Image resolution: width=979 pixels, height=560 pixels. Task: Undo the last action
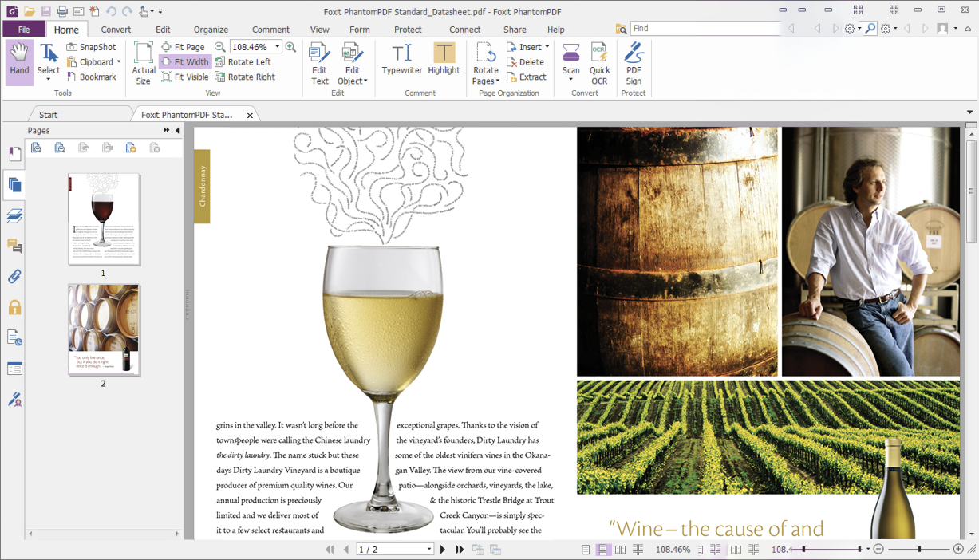111,12
